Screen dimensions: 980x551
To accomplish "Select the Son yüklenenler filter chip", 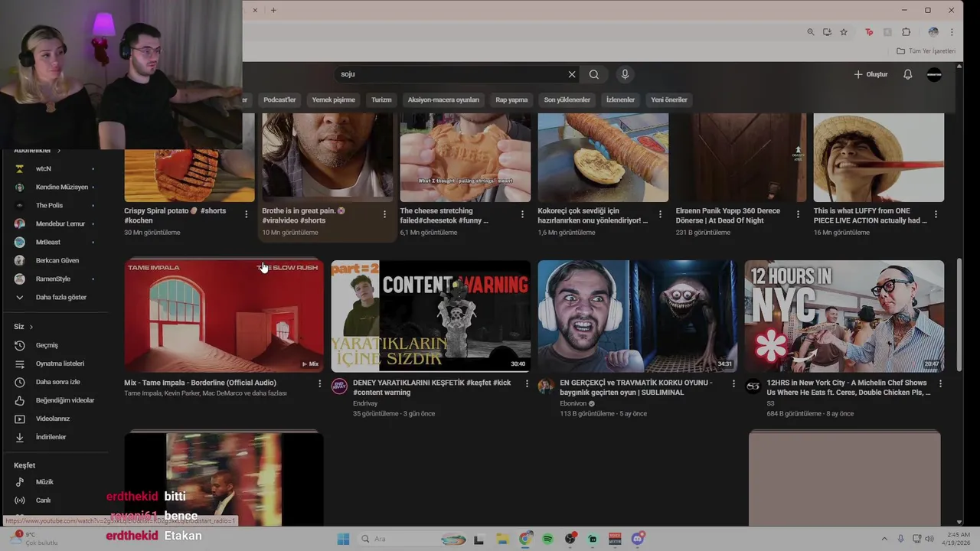I will pyautogui.click(x=567, y=99).
